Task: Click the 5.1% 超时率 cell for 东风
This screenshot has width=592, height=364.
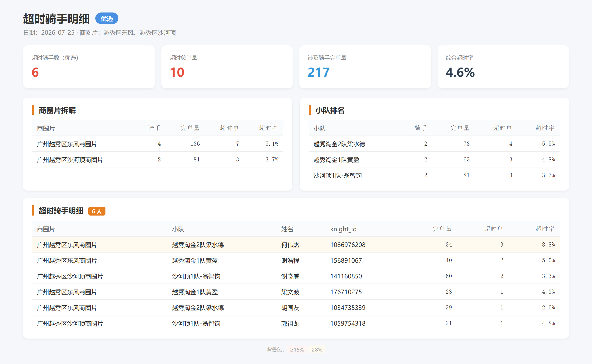Action: point(272,144)
